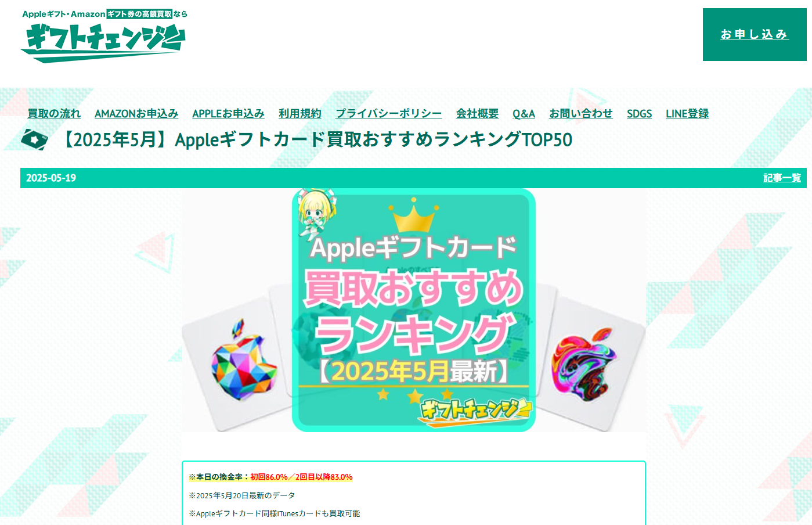Open the LINE登録 link
Image resolution: width=812 pixels, height=525 pixels.
(x=687, y=114)
